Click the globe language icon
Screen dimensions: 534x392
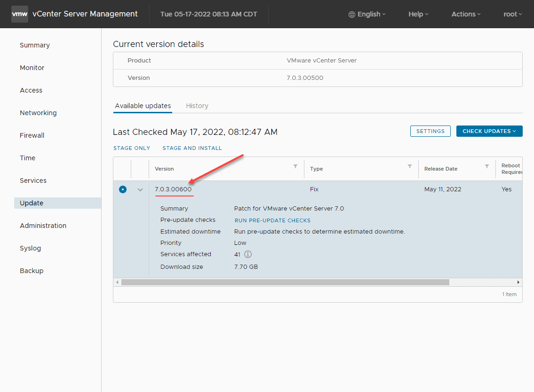point(352,15)
